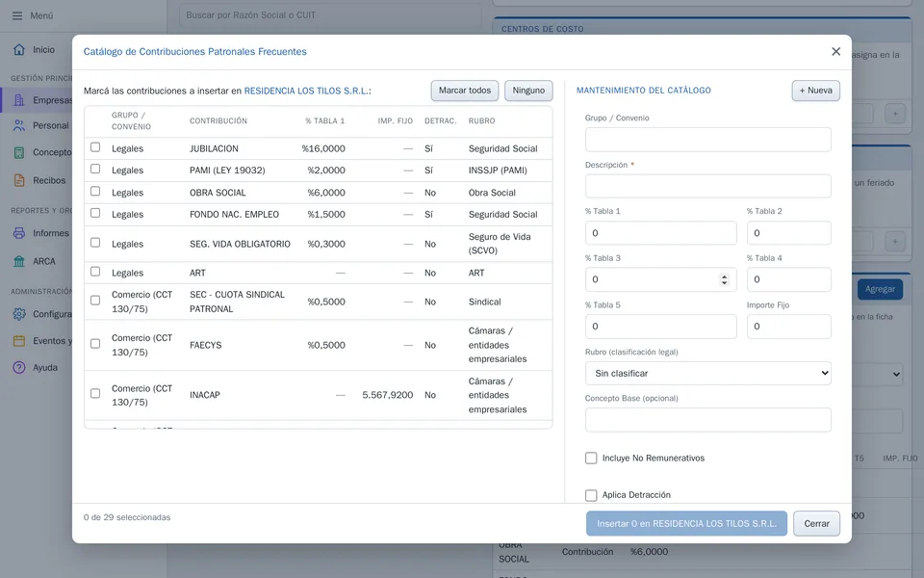
Task: Tick the FAECYS contribution checkbox
Action: (x=95, y=344)
